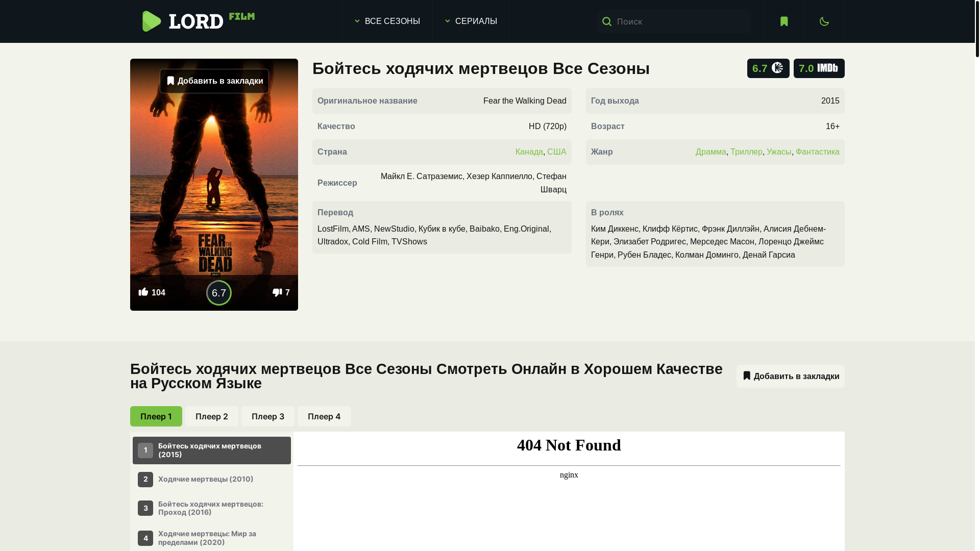Click the 6.7 rating circle on poster
This screenshot has width=980, height=551.
219,293
